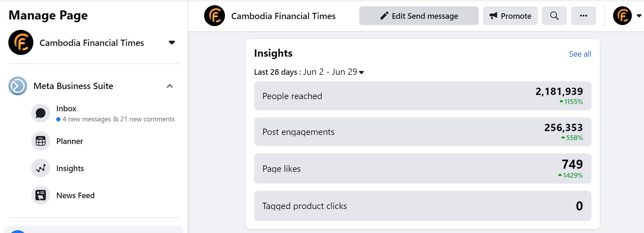
Task: Open the Page likes insights row
Action: (x=423, y=169)
